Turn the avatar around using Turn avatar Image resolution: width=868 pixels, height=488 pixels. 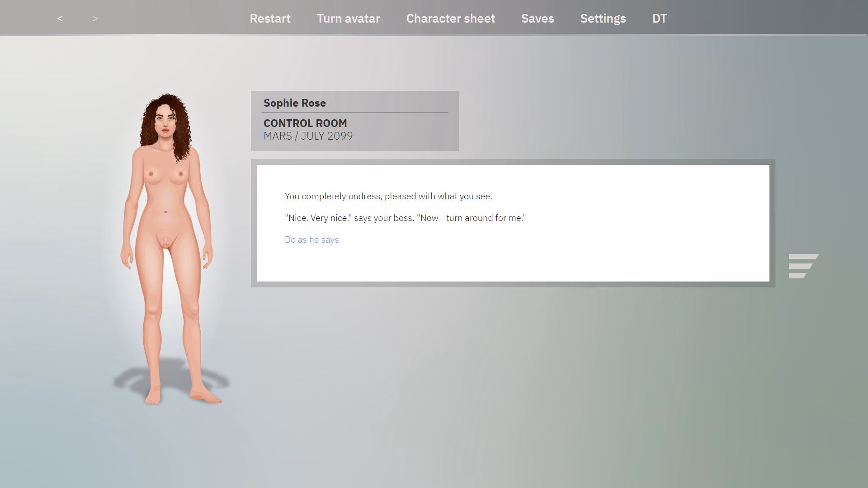348,19
